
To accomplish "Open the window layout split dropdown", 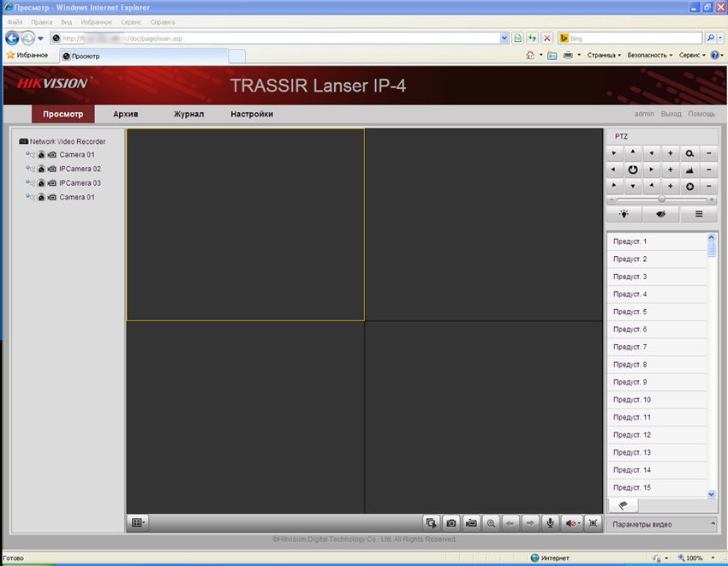I will coord(139,523).
